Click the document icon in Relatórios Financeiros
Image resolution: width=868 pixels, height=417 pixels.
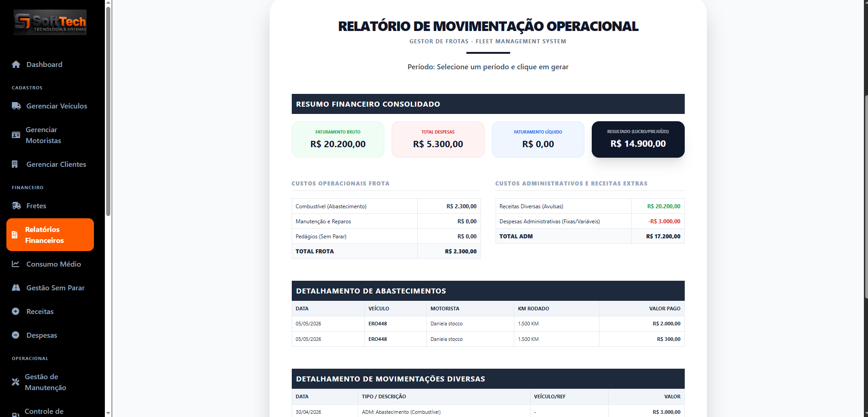coord(15,235)
